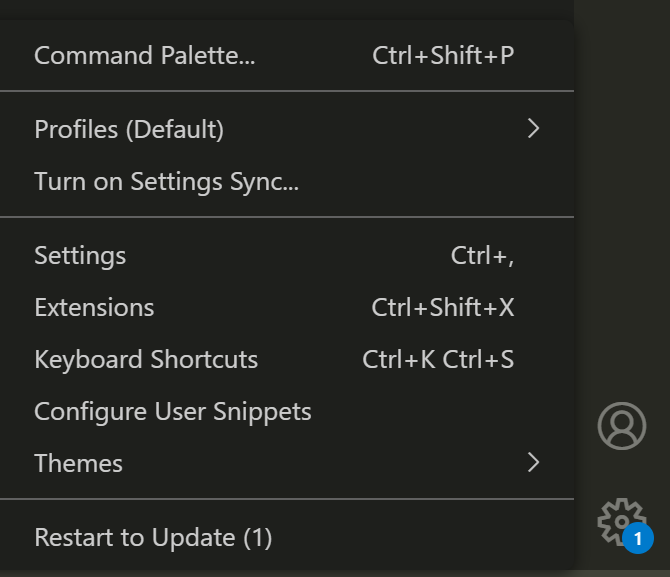Click the Manage gear icon

click(x=618, y=519)
